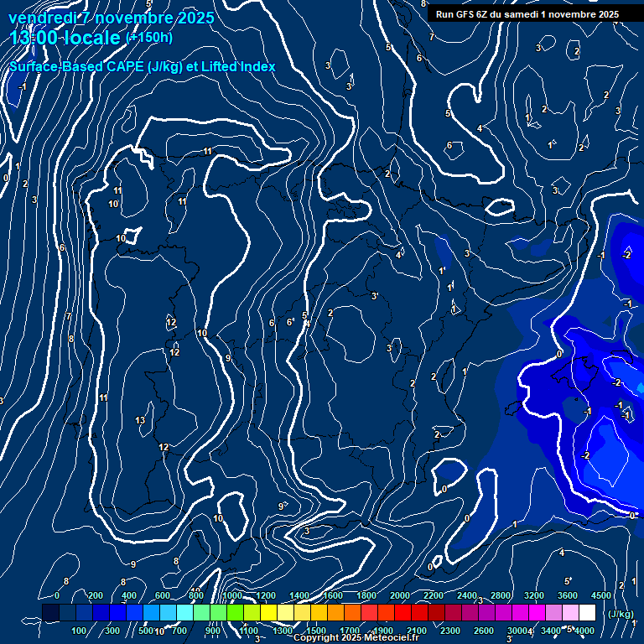Pick the orchid swatch between 3400 and 3600
This screenshot has height=644, width=644.
tap(553, 612)
